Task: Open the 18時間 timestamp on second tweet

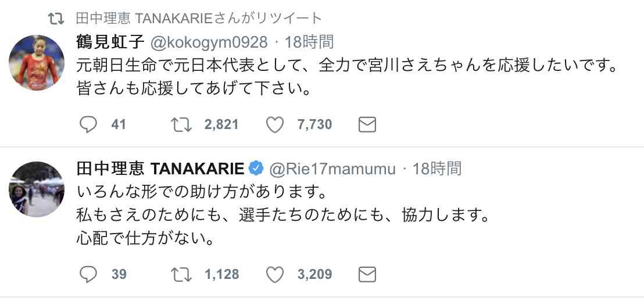Action: (437, 169)
